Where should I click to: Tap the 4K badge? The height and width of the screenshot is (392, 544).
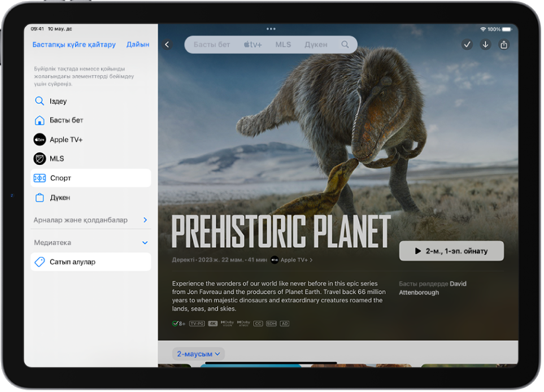(x=212, y=324)
